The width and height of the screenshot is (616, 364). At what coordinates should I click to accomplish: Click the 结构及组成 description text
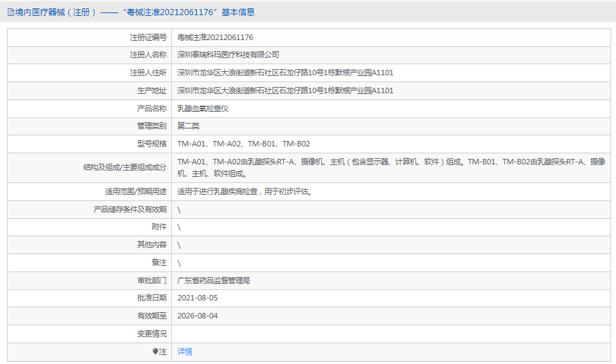[x=392, y=167]
